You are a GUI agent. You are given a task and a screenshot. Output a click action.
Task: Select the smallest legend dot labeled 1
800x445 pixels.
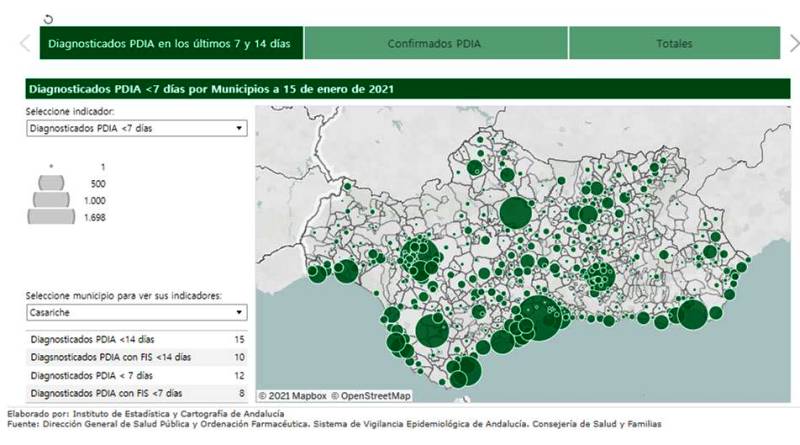(x=50, y=166)
